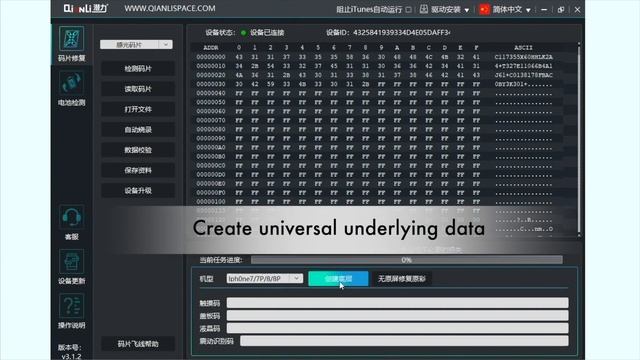The width and height of the screenshot is (640, 360).
Task: Click the ASCII column header
Action: click(523, 48)
